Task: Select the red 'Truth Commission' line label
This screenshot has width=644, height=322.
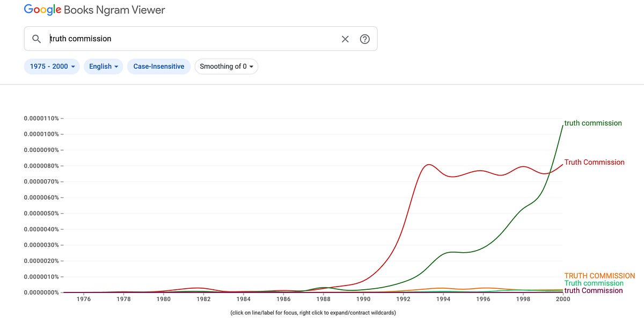Action: pos(594,162)
